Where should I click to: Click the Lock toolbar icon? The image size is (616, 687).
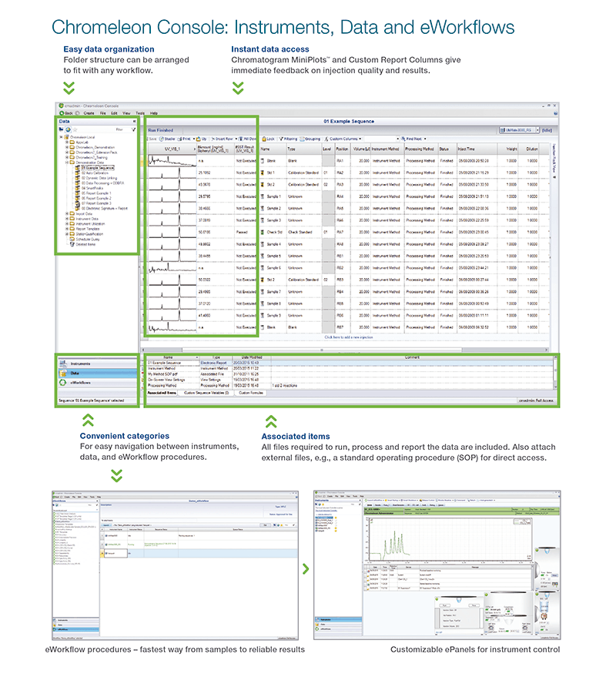click(263, 139)
